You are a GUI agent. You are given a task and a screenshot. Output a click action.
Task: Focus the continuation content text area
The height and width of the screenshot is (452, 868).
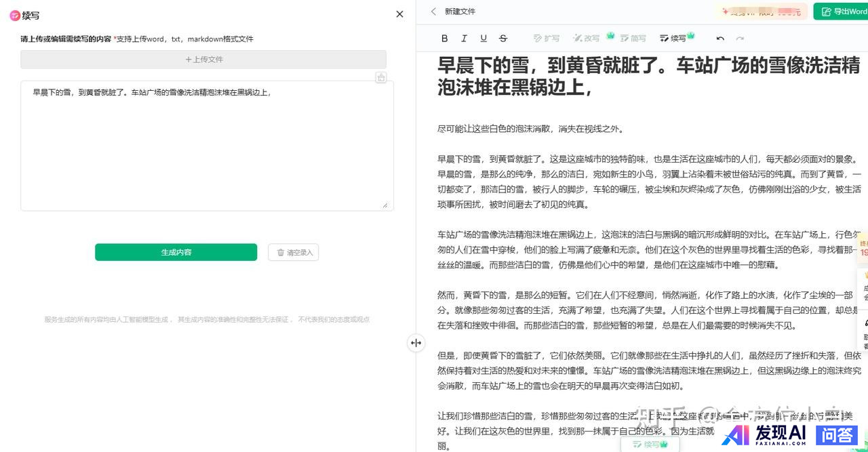coord(207,146)
